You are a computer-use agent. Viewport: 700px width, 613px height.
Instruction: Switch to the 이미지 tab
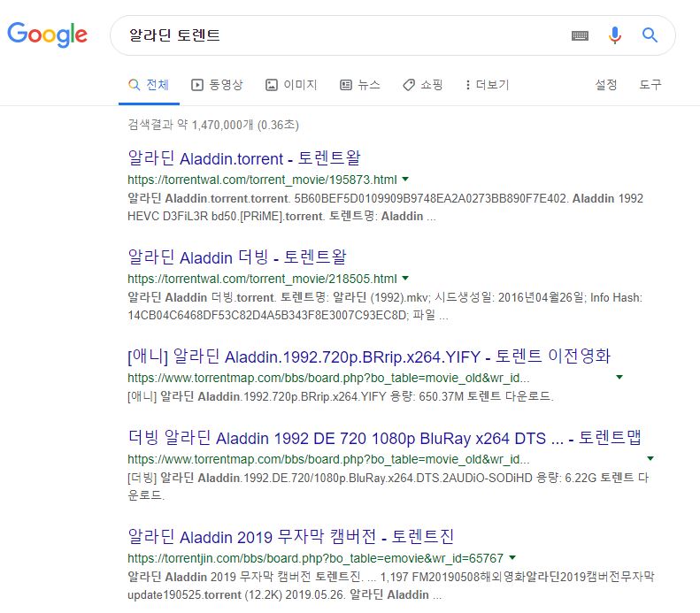(291, 85)
